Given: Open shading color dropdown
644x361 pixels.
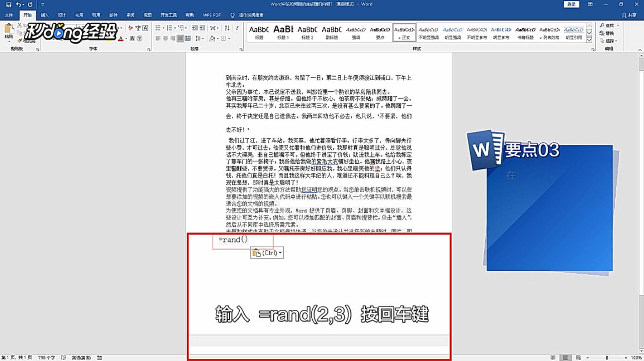Looking at the screenshot, I should (x=218, y=38).
